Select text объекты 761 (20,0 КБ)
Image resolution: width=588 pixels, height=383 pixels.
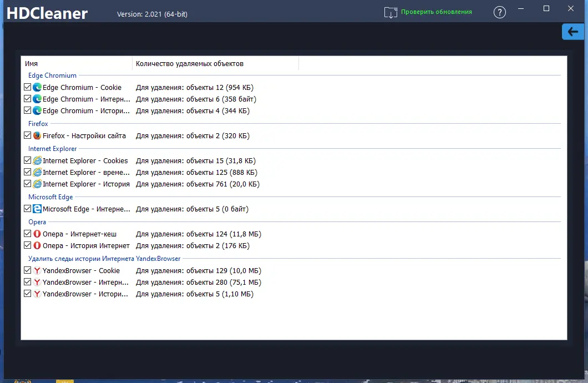(x=223, y=184)
